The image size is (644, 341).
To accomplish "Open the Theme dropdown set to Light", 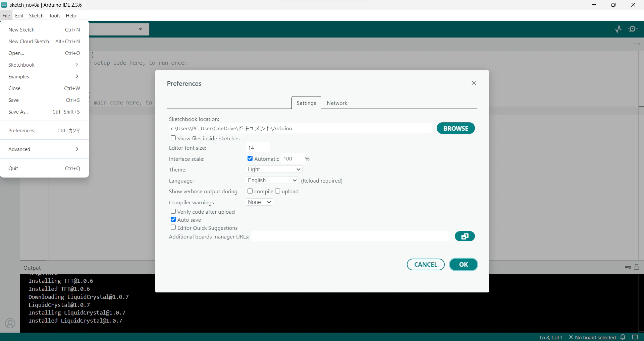I will (x=274, y=169).
